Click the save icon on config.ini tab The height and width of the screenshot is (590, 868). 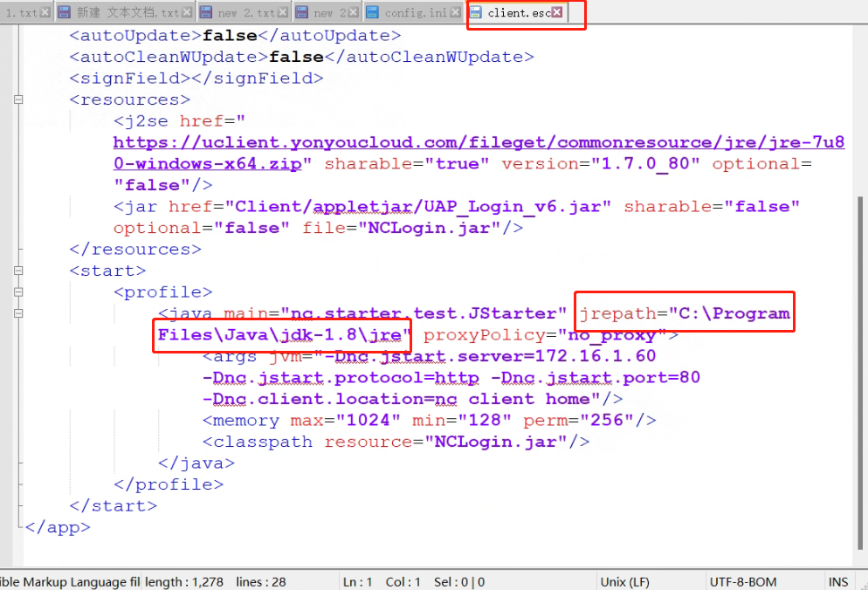coord(372,13)
